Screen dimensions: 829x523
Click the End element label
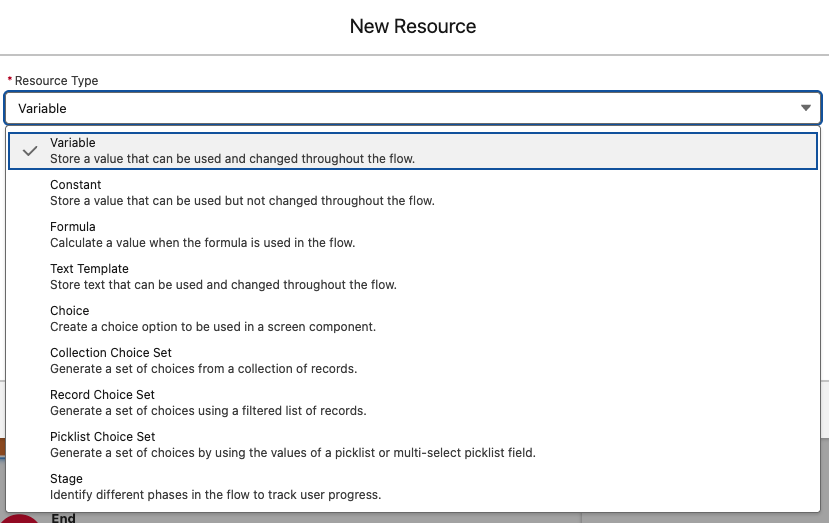(63, 518)
